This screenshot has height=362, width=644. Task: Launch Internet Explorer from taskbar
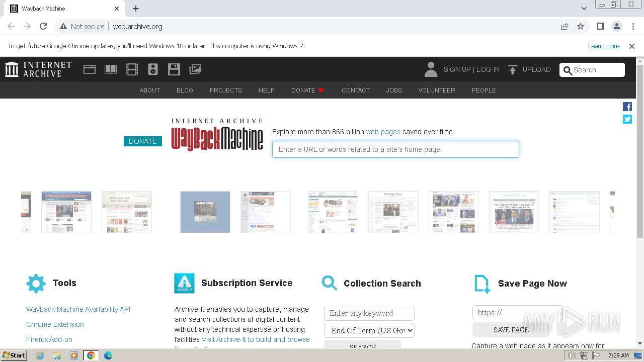(x=40, y=355)
